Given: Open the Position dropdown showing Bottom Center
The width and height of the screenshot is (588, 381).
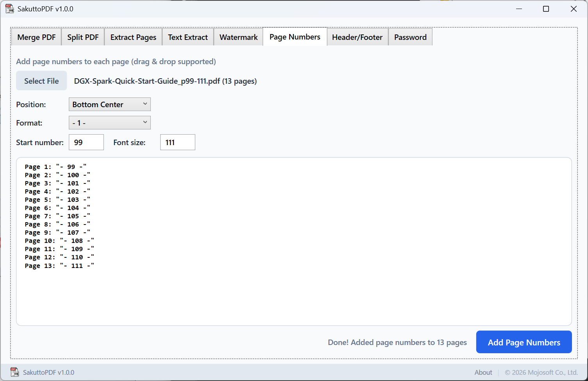Looking at the screenshot, I should click(109, 104).
